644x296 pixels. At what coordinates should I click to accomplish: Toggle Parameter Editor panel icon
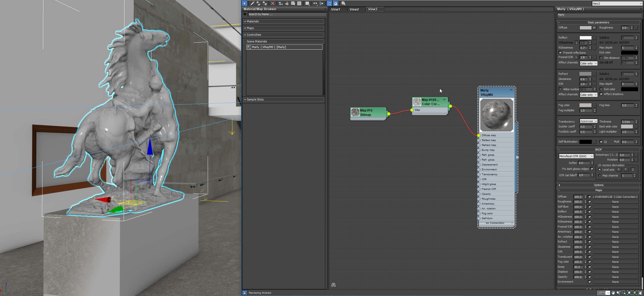coord(335,3)
